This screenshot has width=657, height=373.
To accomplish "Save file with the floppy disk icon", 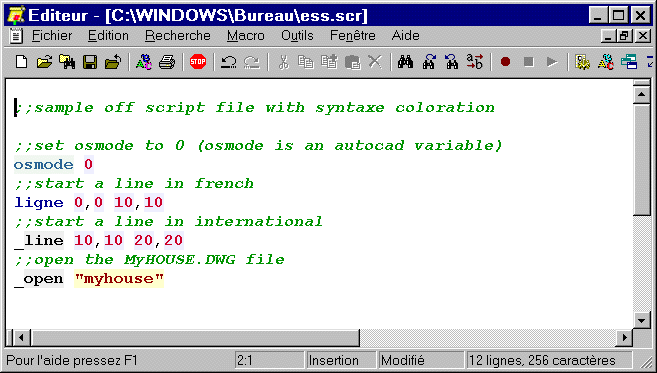I will (x=90, y=62).
